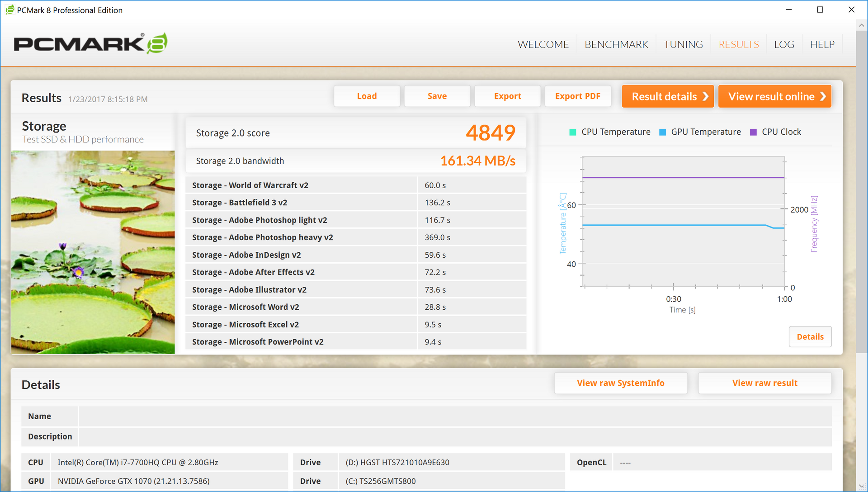868x492 pixels.
Task: Click the Load button
Action: 367,96
